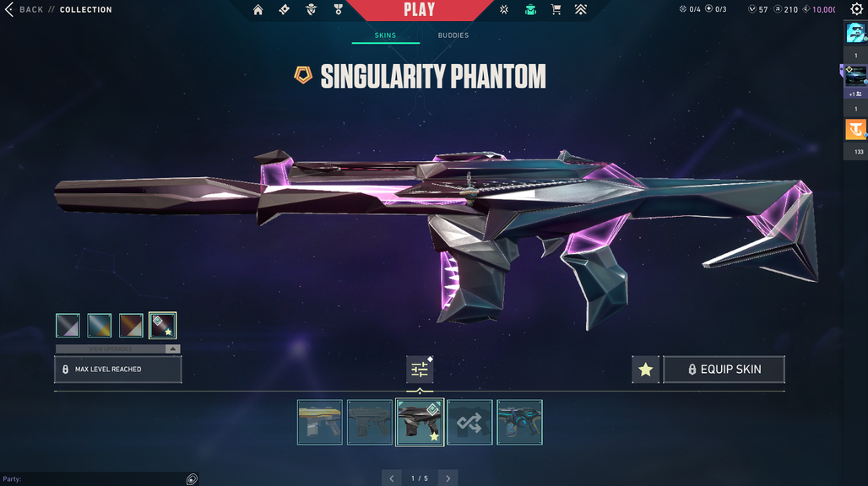This screenshot has height=486, width=868.
Task: Select the gold Phantom skin thumbnail
Action: point(320,423)
